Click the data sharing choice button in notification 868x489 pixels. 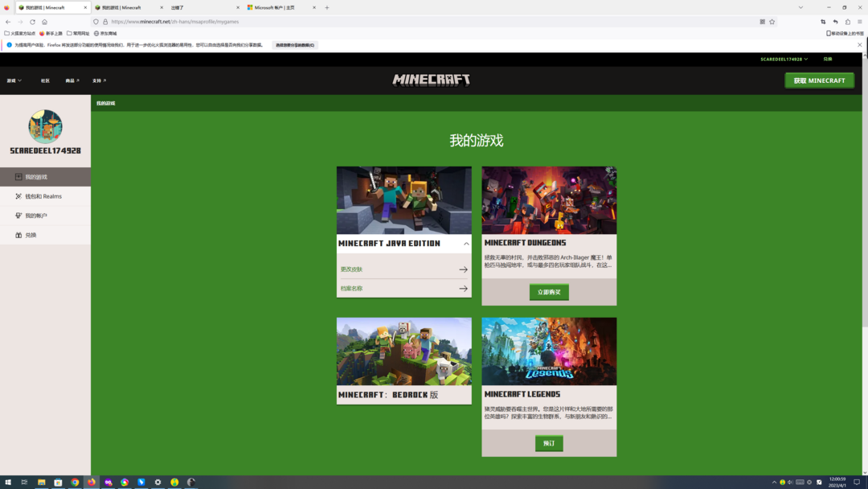coord(295,45)
